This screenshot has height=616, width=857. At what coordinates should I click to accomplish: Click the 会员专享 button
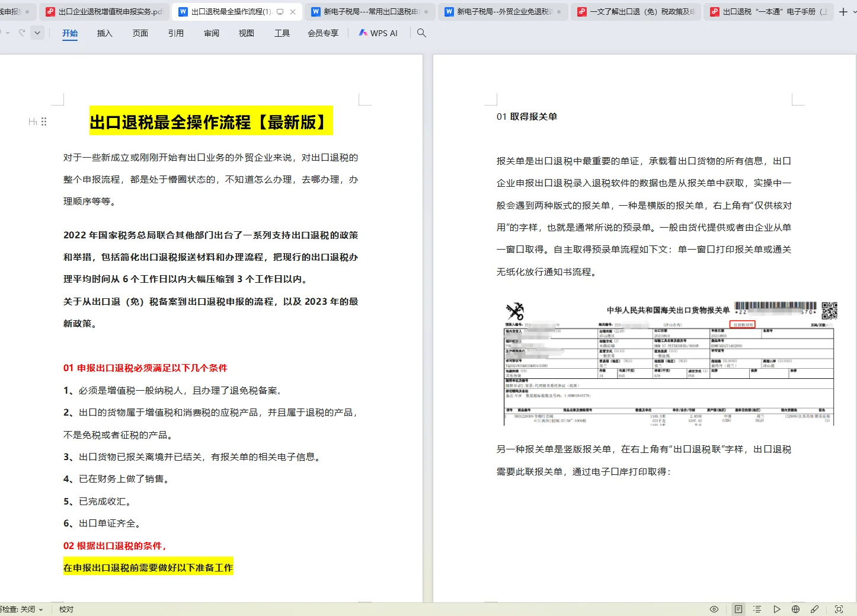(x=322, y=33)
